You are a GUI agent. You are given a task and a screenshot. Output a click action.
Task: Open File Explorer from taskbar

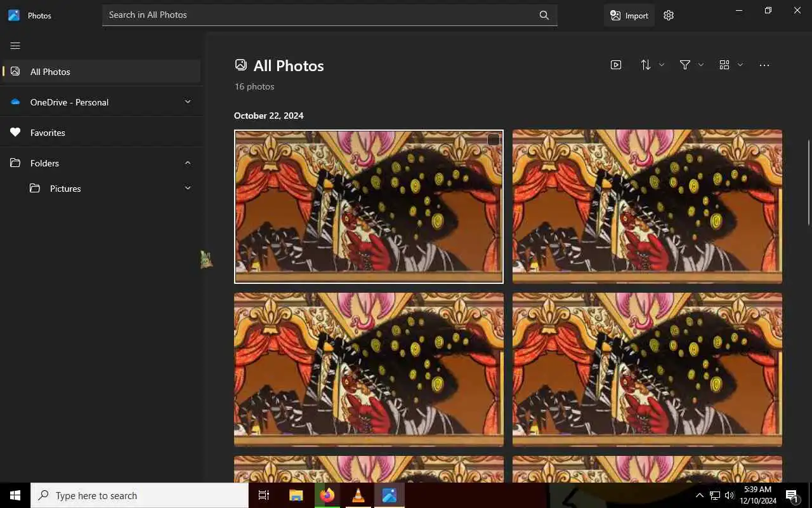[x=296, y=496]
